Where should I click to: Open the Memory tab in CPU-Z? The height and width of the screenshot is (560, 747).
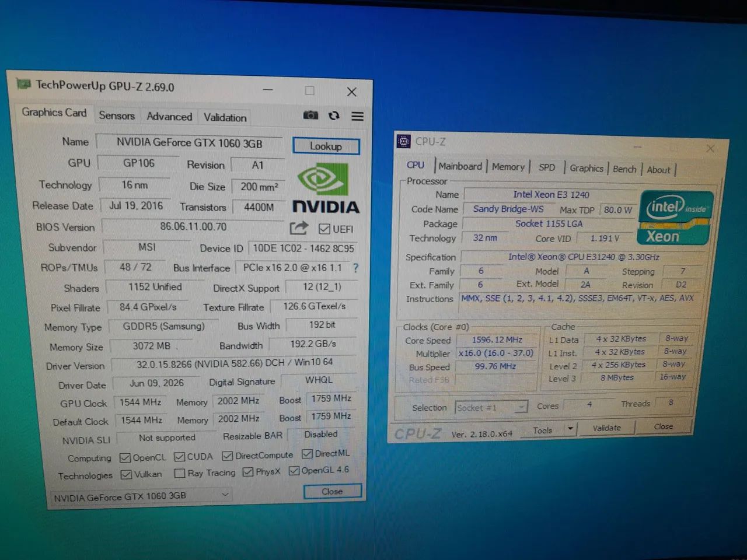pyautogui.click(x=508, y=167)
